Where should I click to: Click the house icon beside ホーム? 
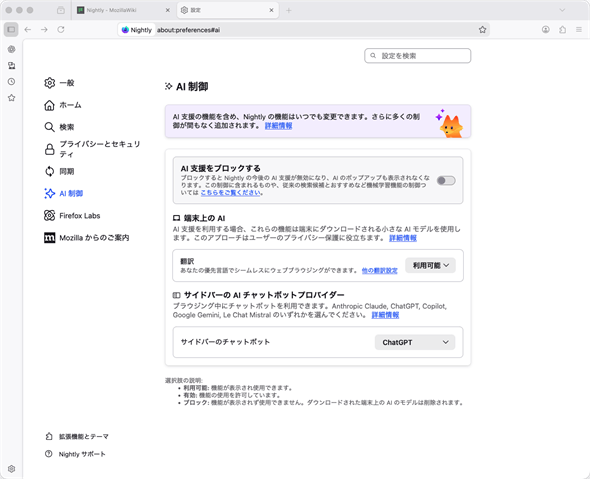pos(49,105)
